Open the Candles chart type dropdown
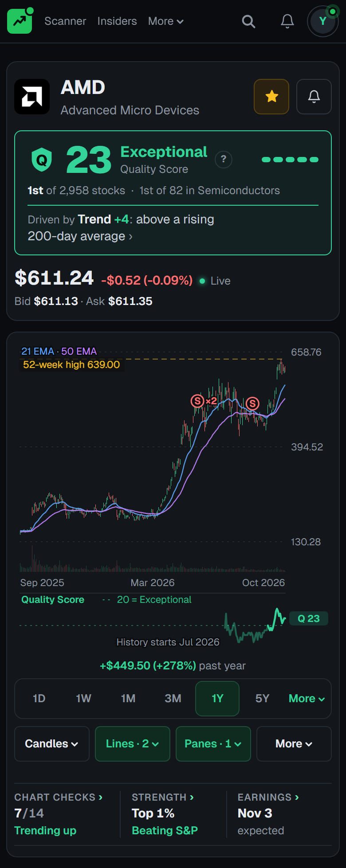 (52, 744)
